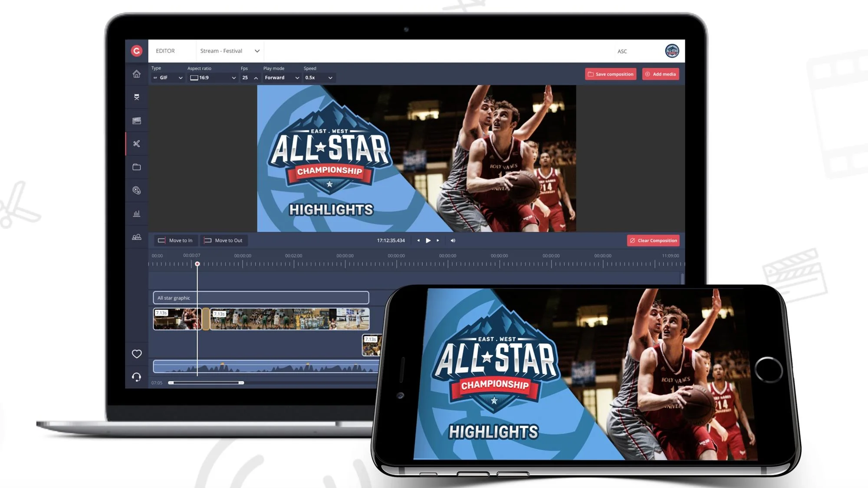This screenshot has width=868, height=488.
Task: Open the users icon in sidebar
Action: pyautogui.click(x=136, y=237)
